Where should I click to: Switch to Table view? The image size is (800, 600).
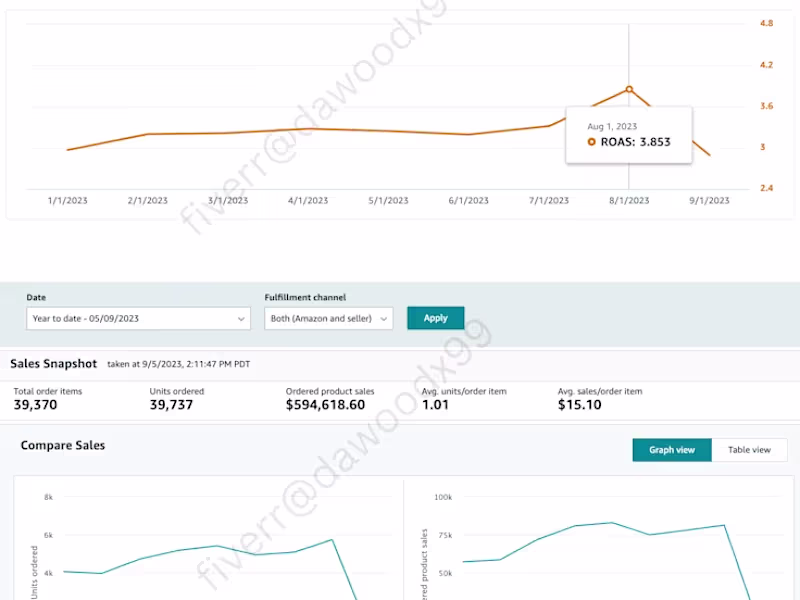pyautogui.click(x=749, y=450)
